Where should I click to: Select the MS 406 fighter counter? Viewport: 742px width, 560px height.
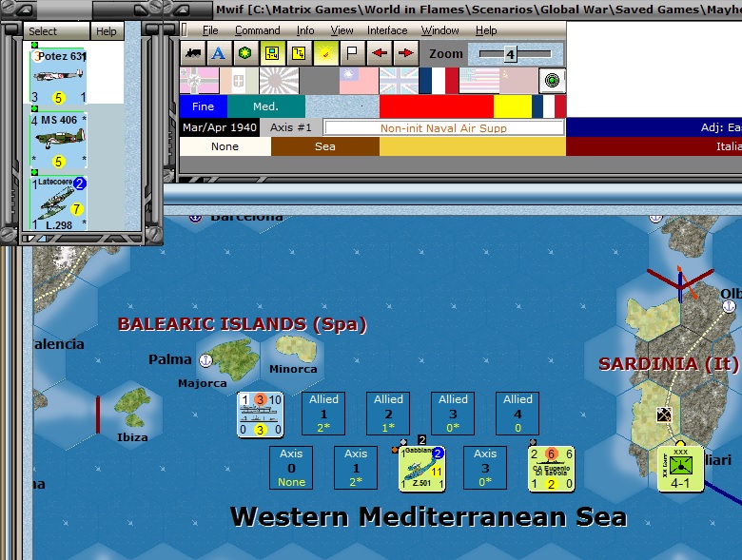coord(58,141)
